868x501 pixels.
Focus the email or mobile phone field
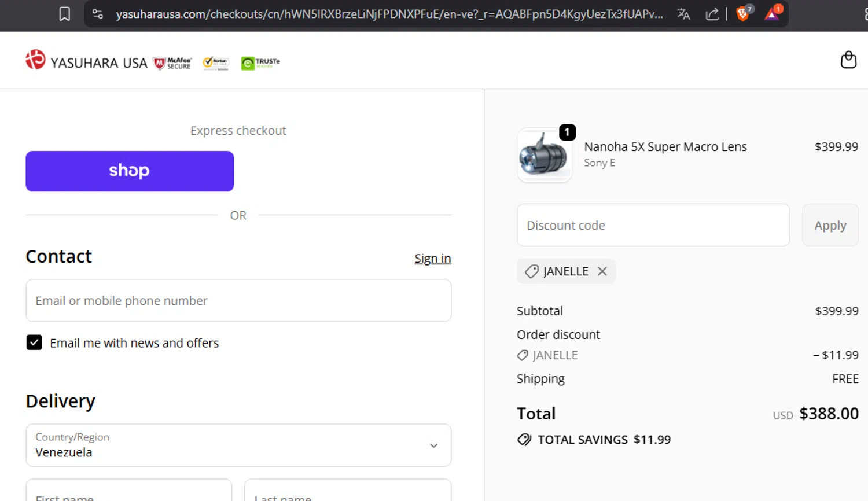[x=238, y=301]
